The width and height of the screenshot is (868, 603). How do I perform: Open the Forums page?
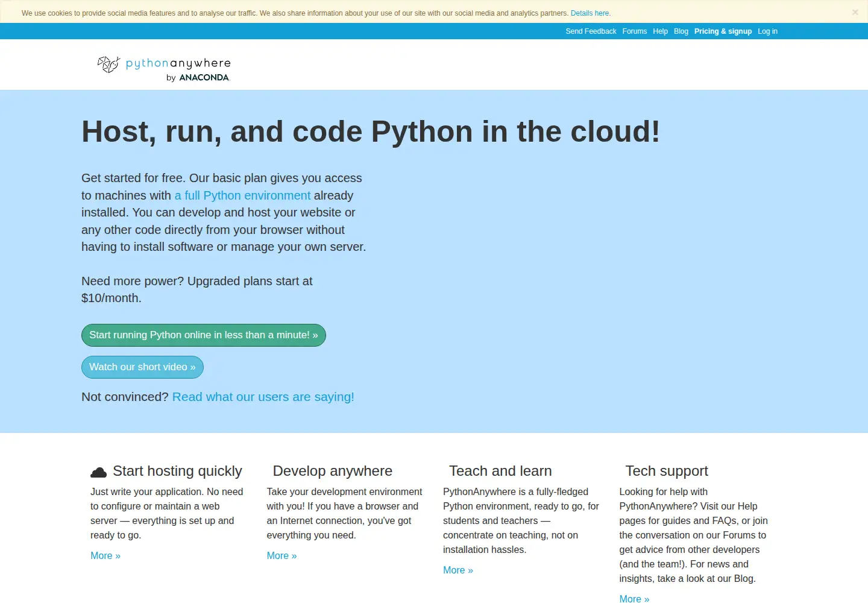[634, 31]
